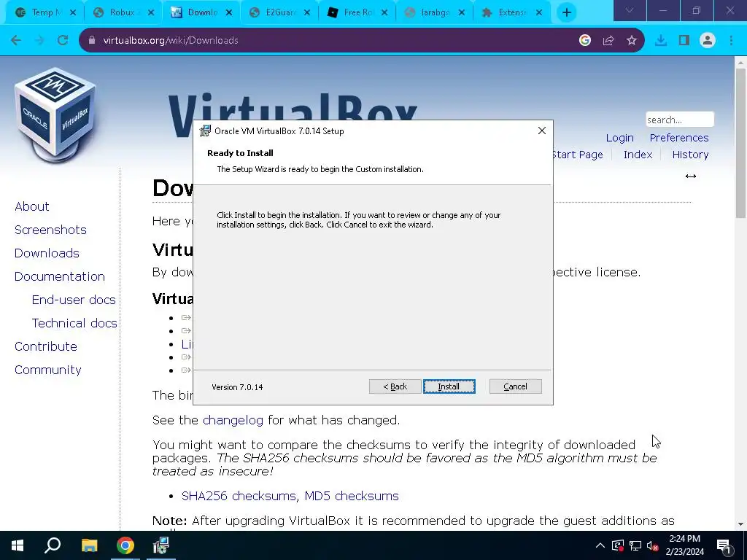Open Contribute in the sidebar

[x=46, y=346]
